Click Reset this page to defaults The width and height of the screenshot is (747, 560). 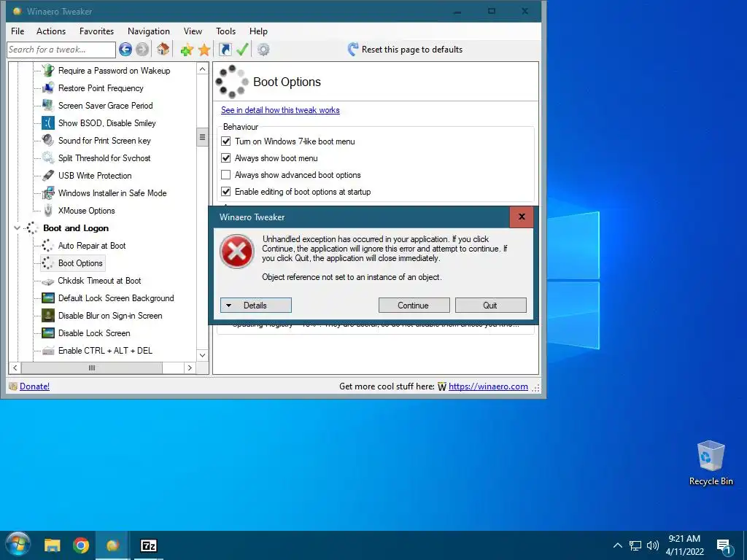pyautogui.click(x=405, y=50)
